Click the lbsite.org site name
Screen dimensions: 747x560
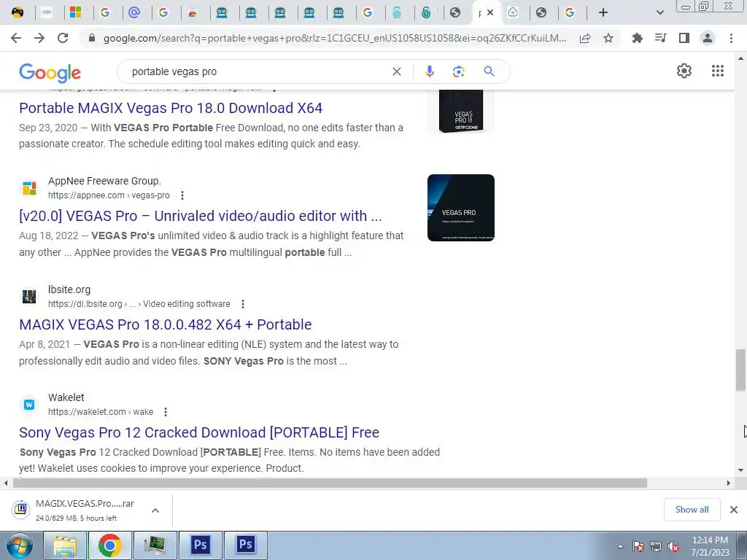(x=69, y=289)
